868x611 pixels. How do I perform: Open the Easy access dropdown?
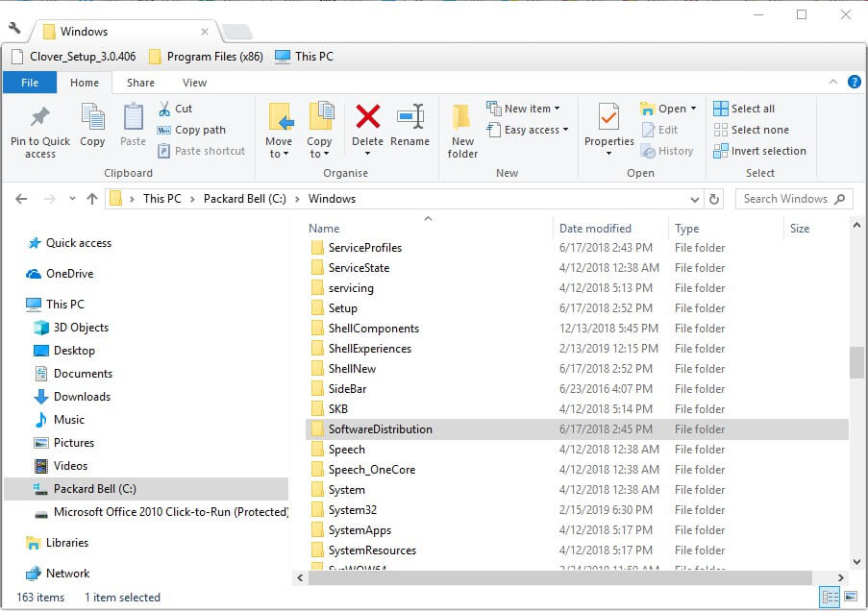[x=528, y=130]
